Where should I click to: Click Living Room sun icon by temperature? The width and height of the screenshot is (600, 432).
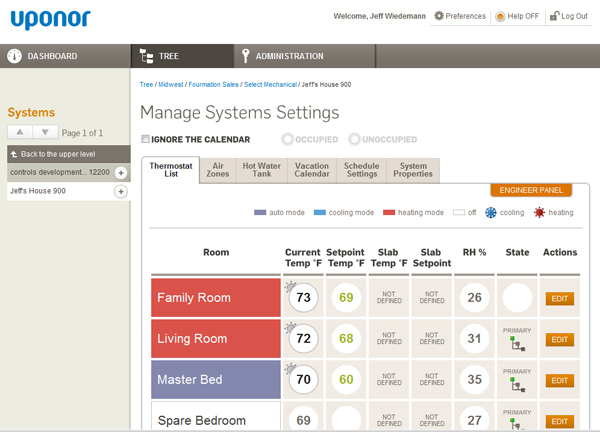click(x=290, y=327)
